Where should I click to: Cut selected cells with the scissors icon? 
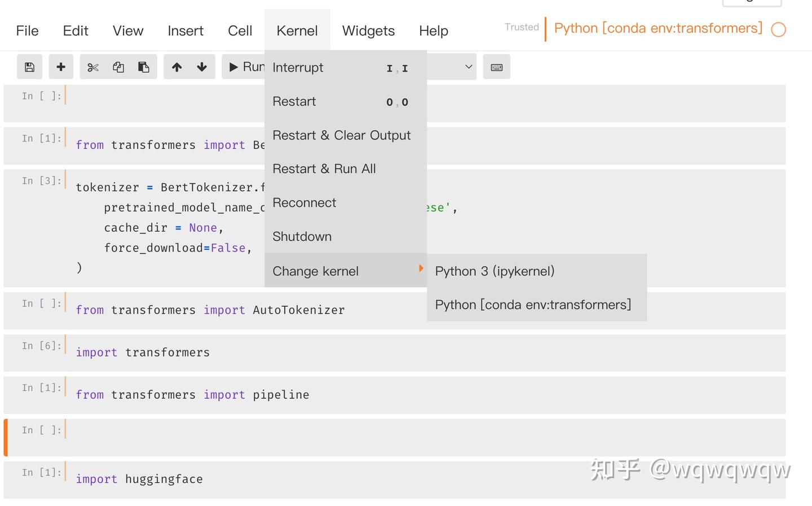click(92, 67)
